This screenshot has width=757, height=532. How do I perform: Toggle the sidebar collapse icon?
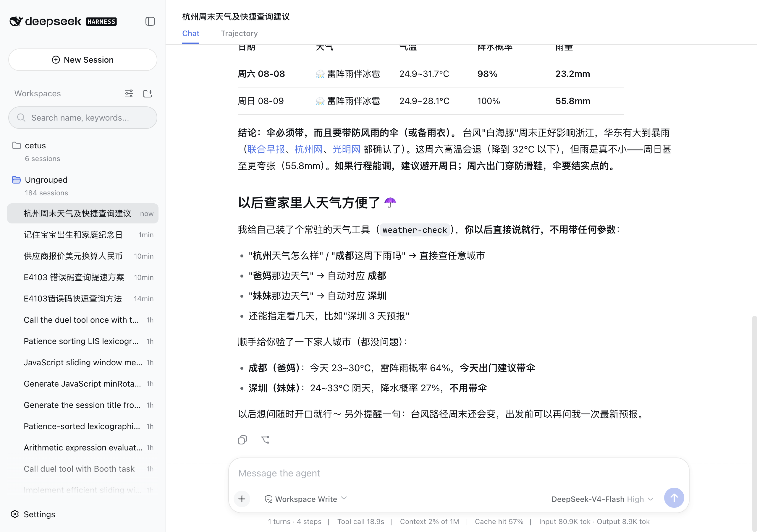click(150, 21)
